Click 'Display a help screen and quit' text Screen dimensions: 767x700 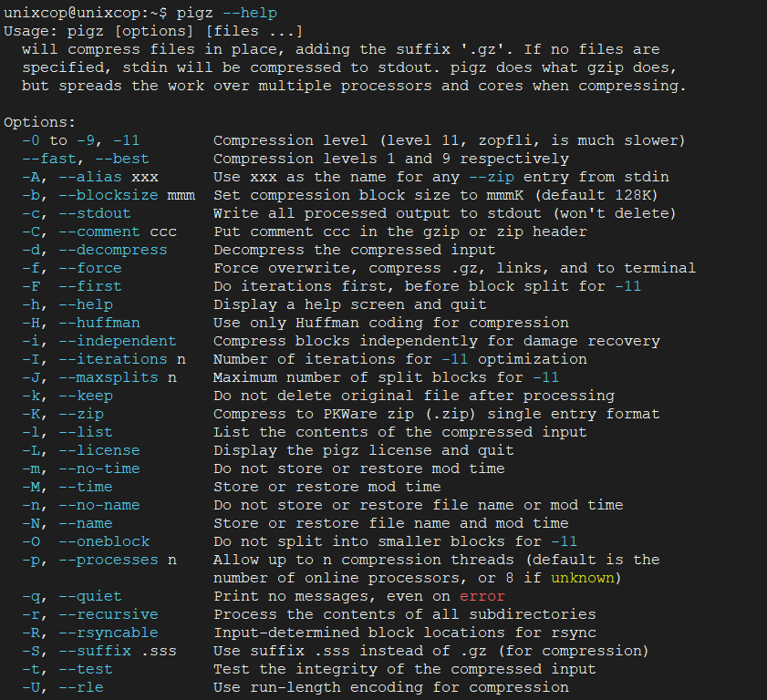click(350, 305)
